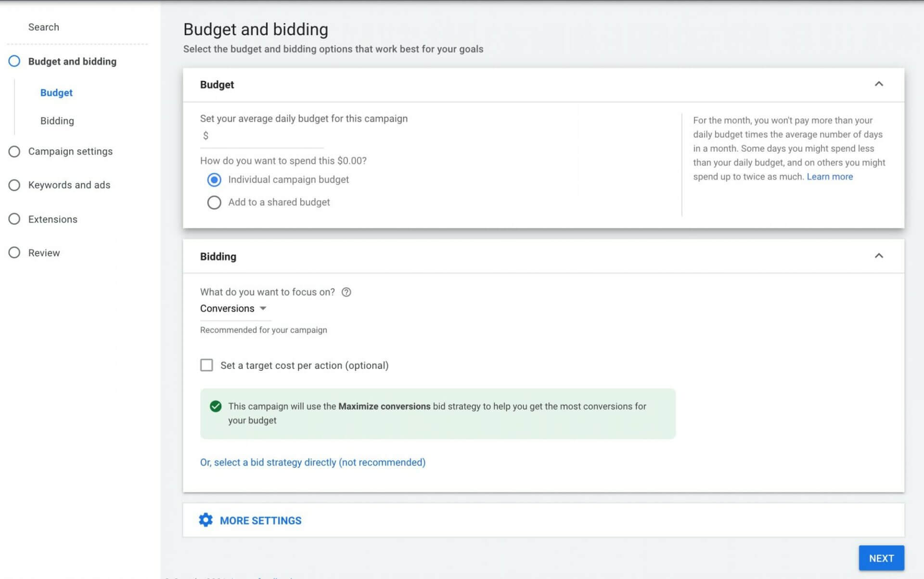Image resolution: width=924 pixels, height=579 pixels.
Task: Collapse the Bidding section chevron
Action: pos(878,256)
